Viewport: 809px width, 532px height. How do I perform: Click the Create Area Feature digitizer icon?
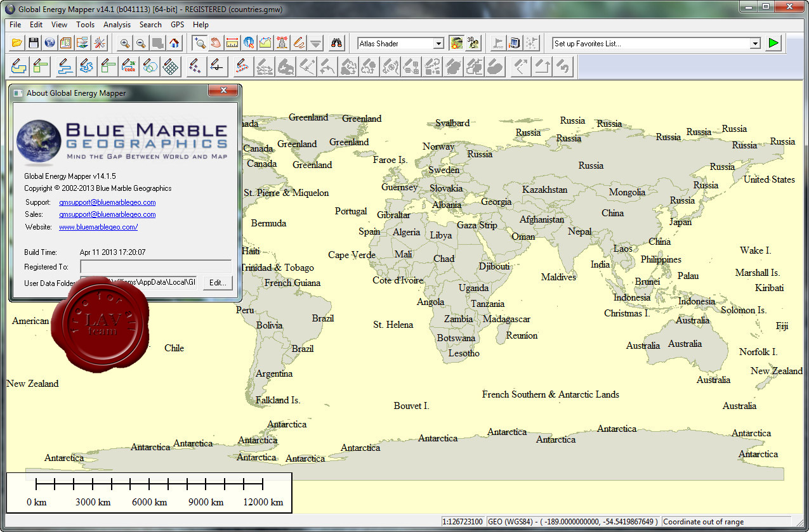pyautogui.click(x=19, y=65)
